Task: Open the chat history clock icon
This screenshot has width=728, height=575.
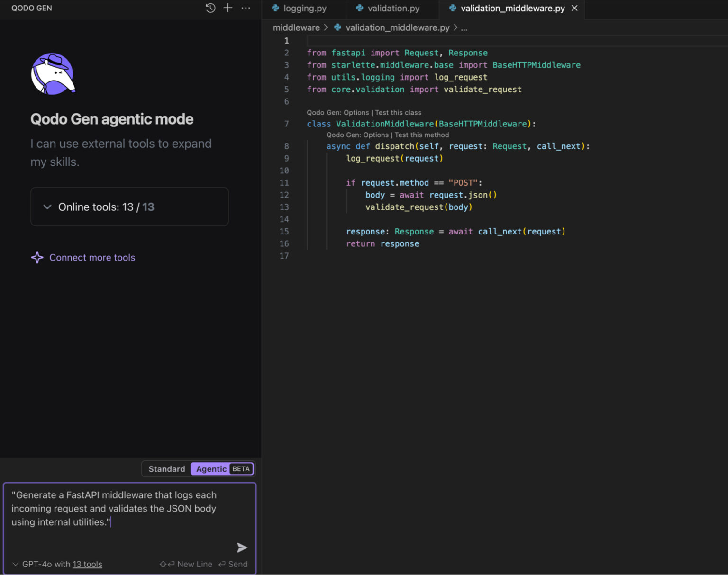Action: point(210,8)
